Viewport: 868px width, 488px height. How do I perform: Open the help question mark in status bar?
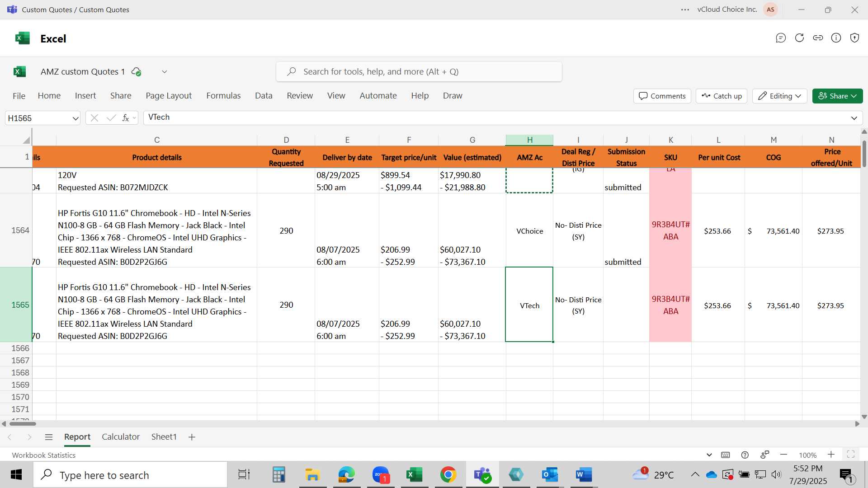[x=745, y=455]
